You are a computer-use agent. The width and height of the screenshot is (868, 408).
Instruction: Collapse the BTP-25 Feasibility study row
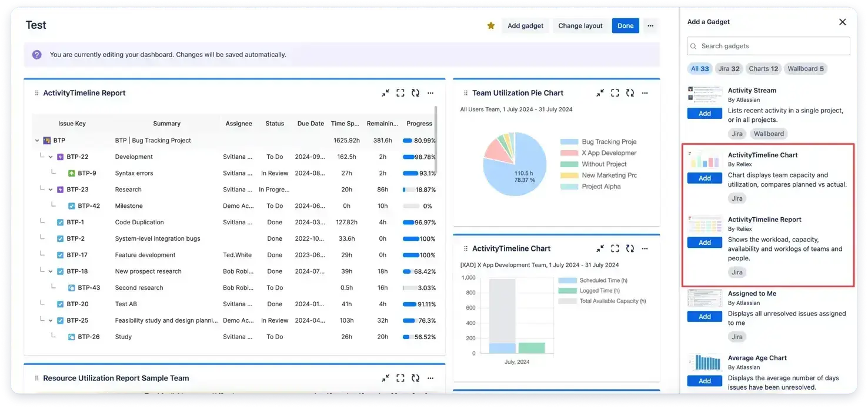coord(51,320)
